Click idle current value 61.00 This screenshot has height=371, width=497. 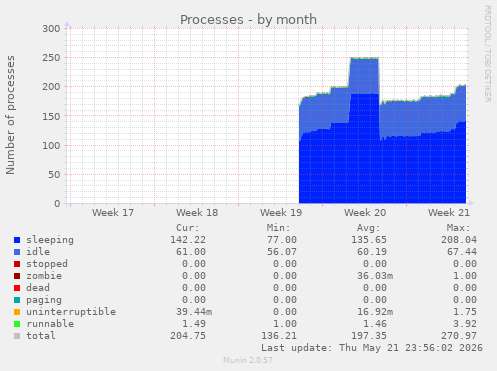click(x=191, y=252)
